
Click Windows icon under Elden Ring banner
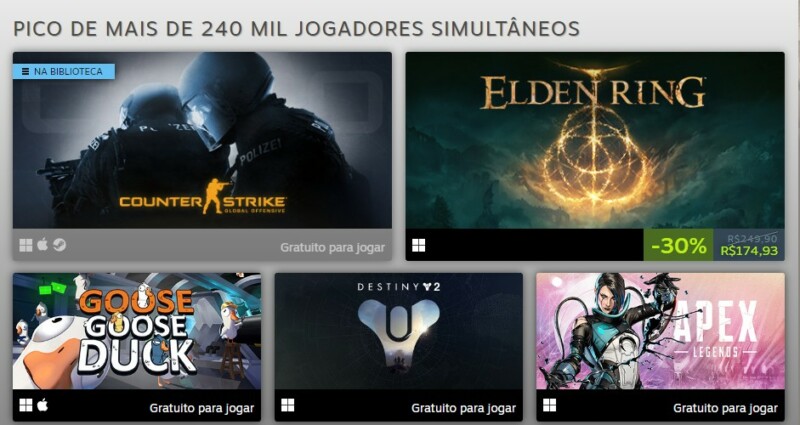[418, 245]
